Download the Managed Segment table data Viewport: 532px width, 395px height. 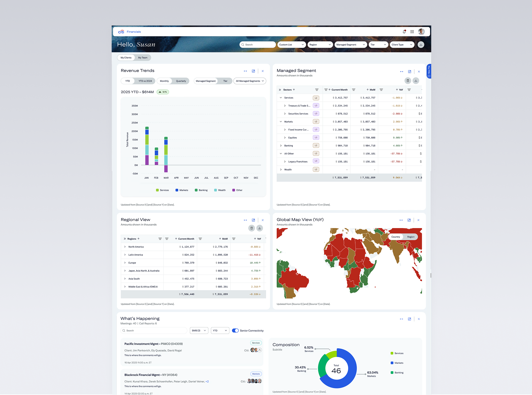point(416,81)
